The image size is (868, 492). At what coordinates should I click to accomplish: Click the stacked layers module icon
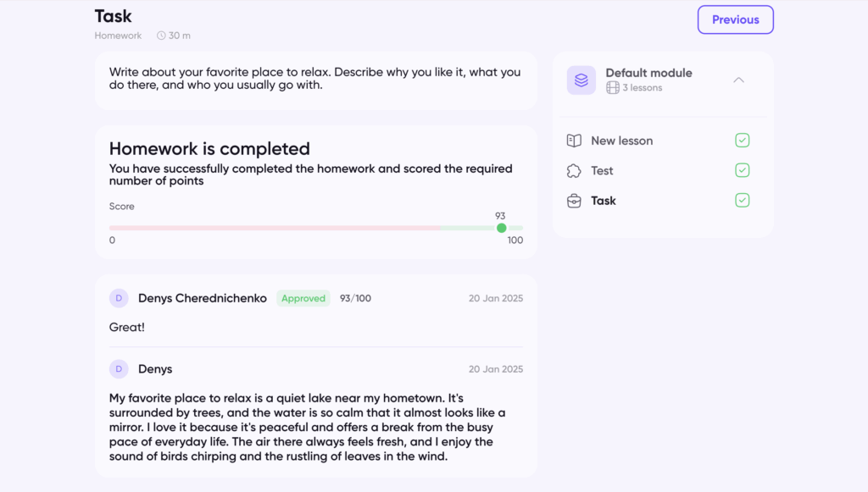(581, 80)
